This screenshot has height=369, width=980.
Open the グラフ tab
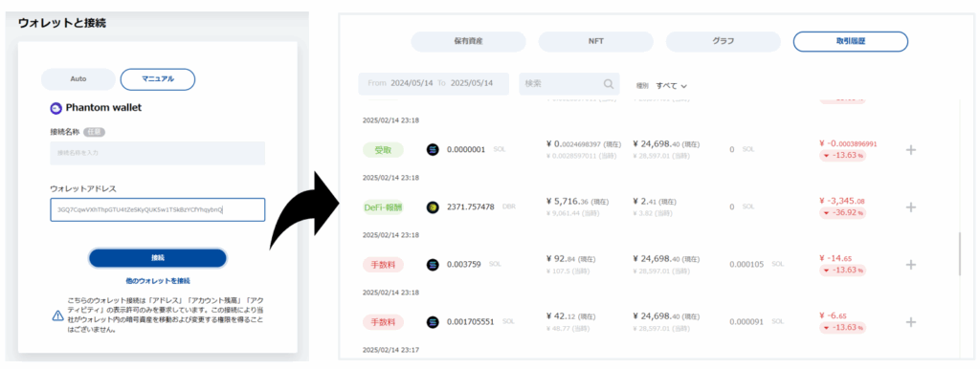tap(724, 42)
